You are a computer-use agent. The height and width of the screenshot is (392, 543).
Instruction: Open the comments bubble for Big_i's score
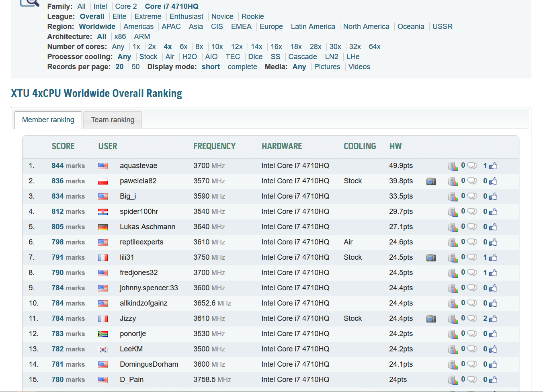(x=472, y=197)
